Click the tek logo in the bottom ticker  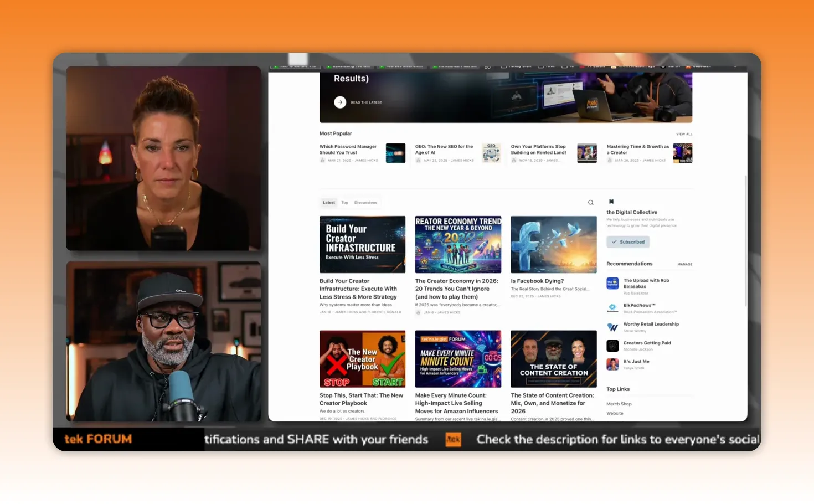point(453,439)
